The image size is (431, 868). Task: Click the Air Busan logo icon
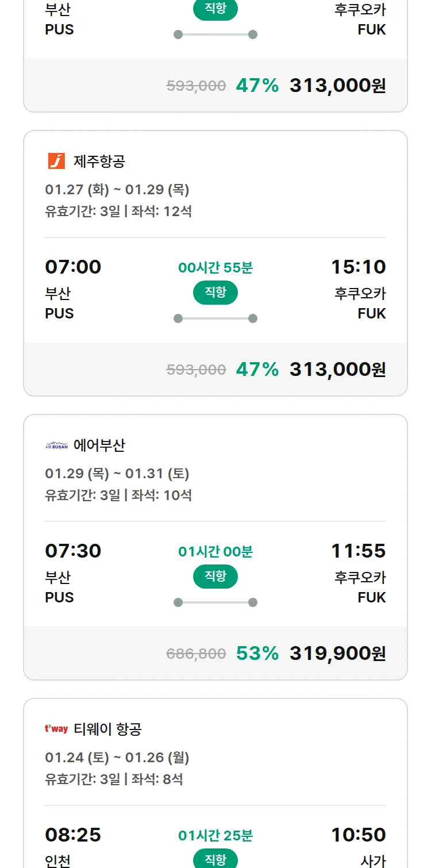pos(56,445)
